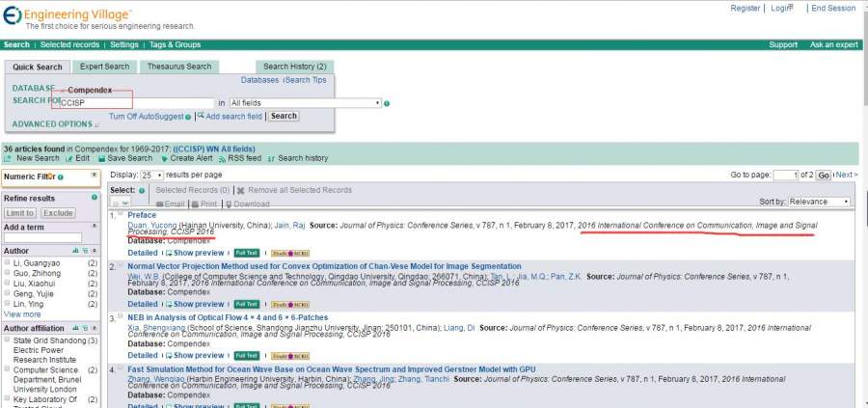Click the Go page button
This screenshot has width=868, height=408.
click(824, 175)
